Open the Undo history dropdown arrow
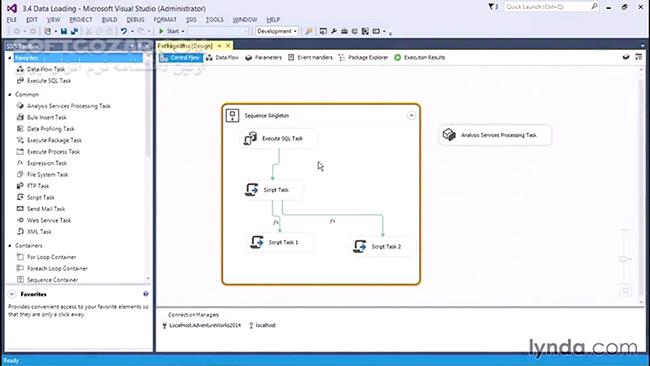 (132, 31)
